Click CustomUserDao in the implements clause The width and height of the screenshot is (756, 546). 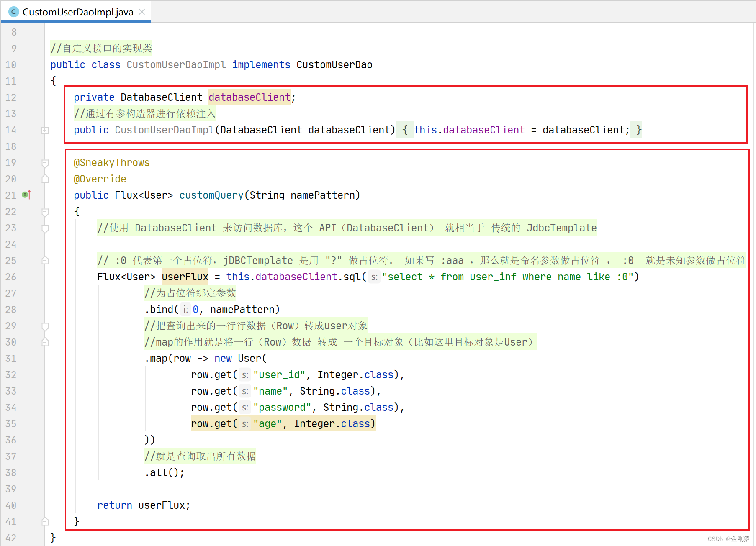click(334, 64)
